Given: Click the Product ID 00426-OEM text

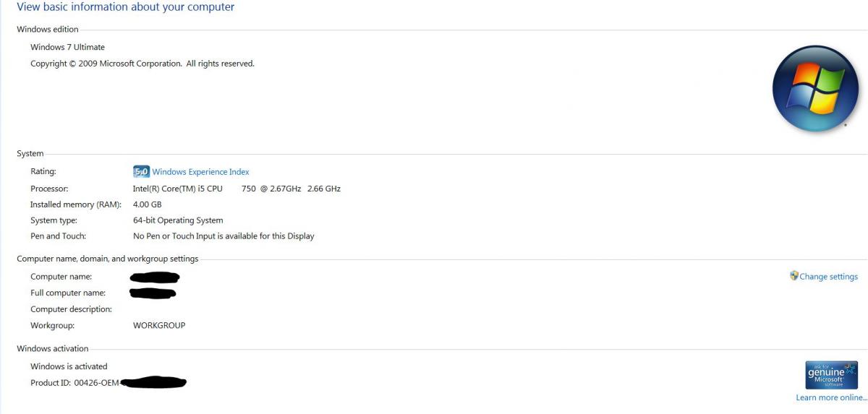Looking at the screenshot, I should 75,383.
